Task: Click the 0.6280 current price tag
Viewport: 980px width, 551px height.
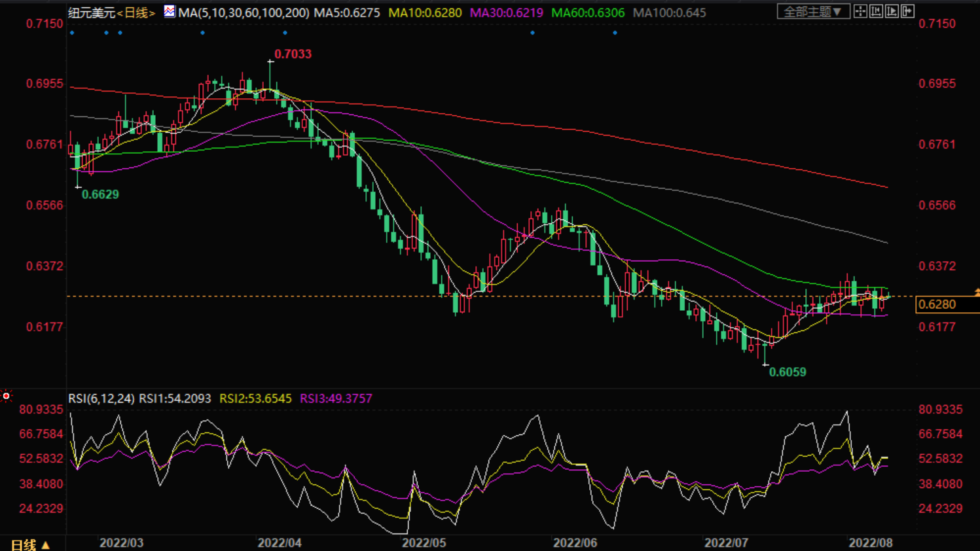Action: coord(937,304)
